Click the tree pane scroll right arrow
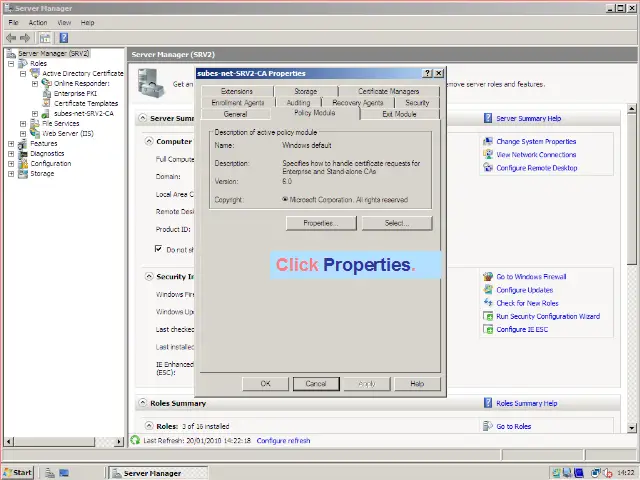Viewport: 640px width, 480px height. pyautogui.click(x=119, y=441)
